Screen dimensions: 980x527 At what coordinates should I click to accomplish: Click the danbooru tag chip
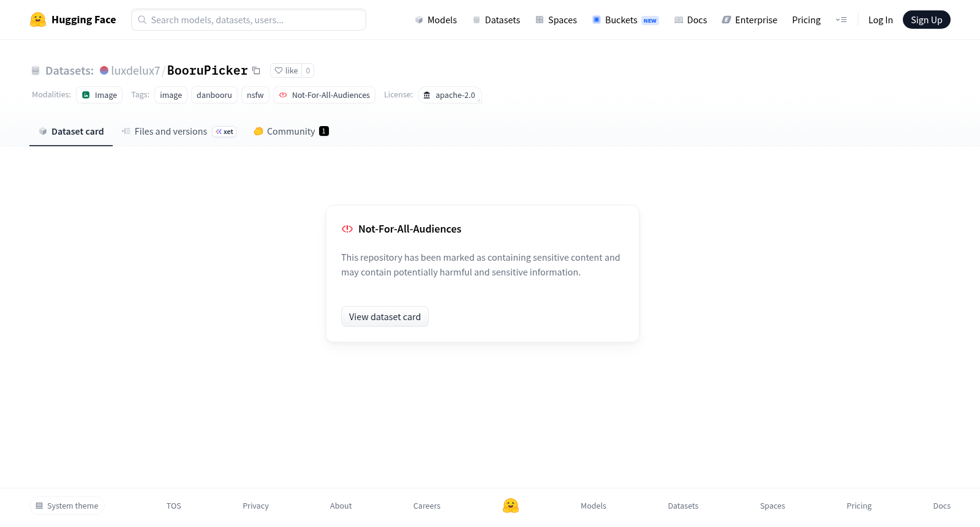(214, 95)
